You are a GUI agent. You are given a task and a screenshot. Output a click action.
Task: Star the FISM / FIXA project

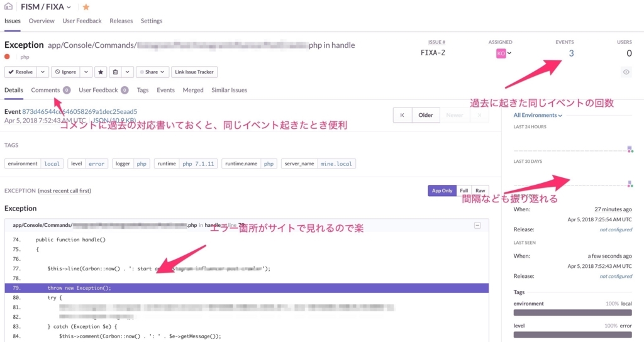86,7
